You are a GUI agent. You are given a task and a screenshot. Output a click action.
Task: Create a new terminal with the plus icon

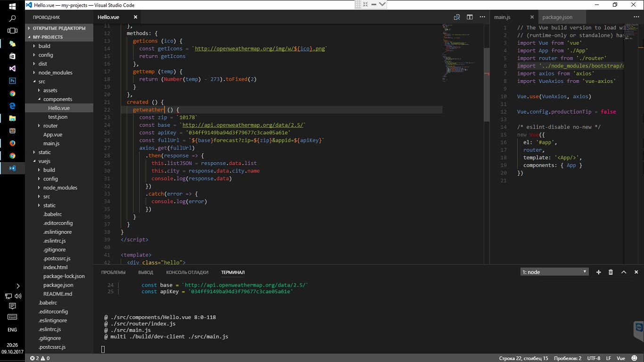[x=599, y=272]
